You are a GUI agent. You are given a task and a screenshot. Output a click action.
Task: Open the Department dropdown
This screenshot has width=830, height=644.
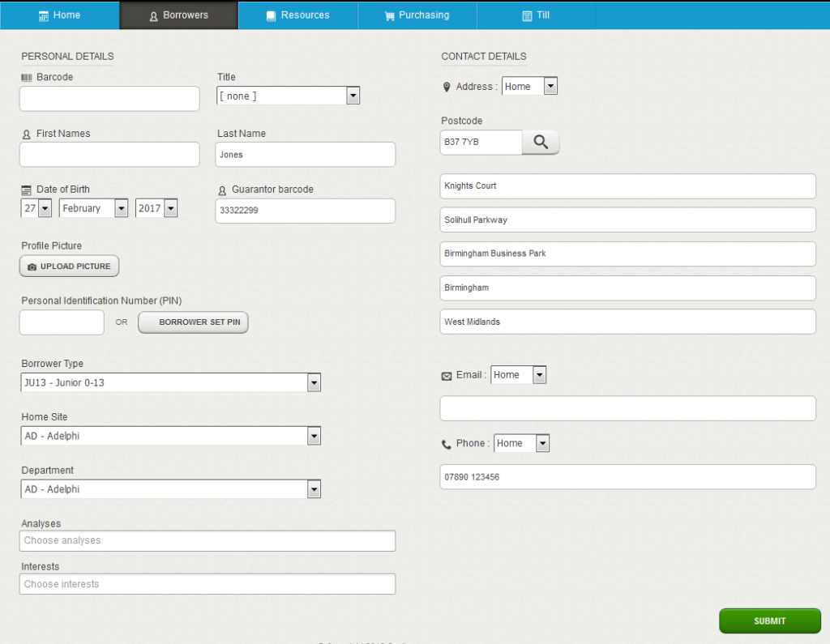(x=171, y=489)
